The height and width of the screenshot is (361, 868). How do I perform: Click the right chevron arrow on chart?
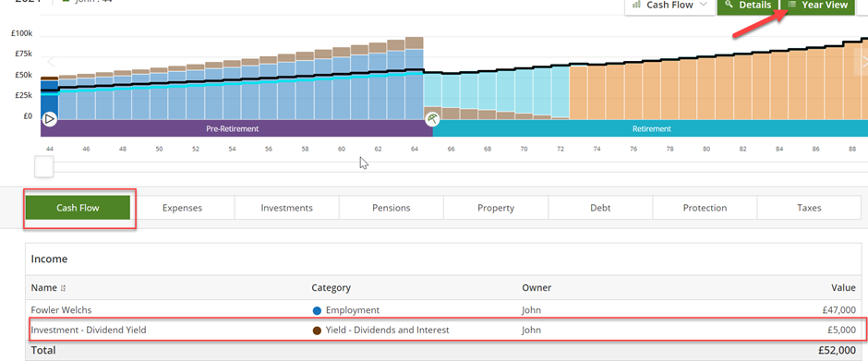click(863, 62)
